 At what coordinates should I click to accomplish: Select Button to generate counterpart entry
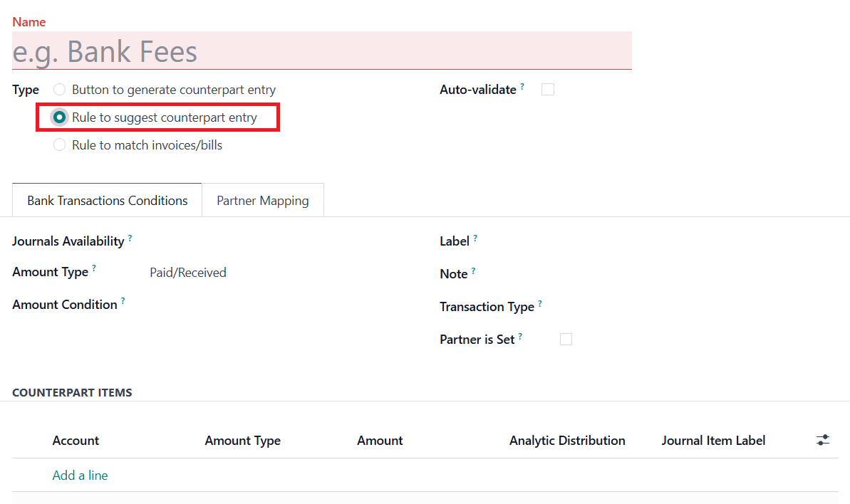point(60,90)
